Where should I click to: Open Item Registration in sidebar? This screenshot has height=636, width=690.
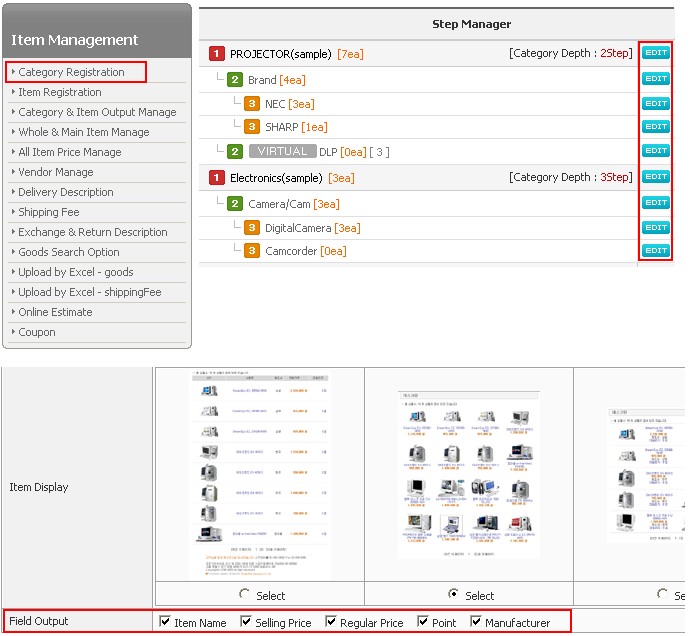tap(59, 92)
